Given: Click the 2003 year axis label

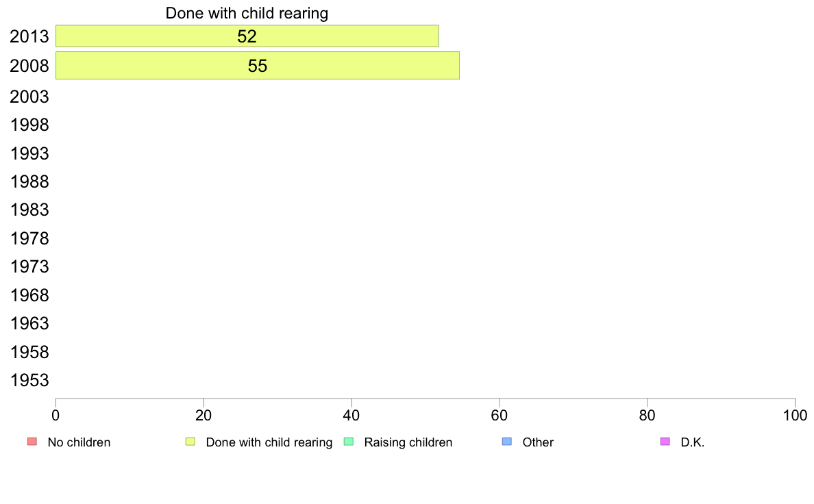Looking at the screenshot, I should (x=29, y=97).
